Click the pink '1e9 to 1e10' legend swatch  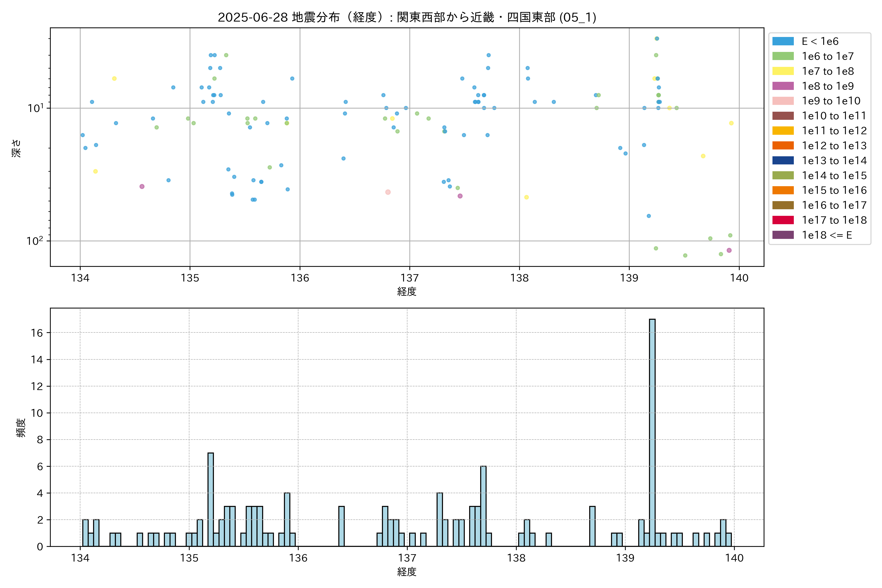coord(783,101)
